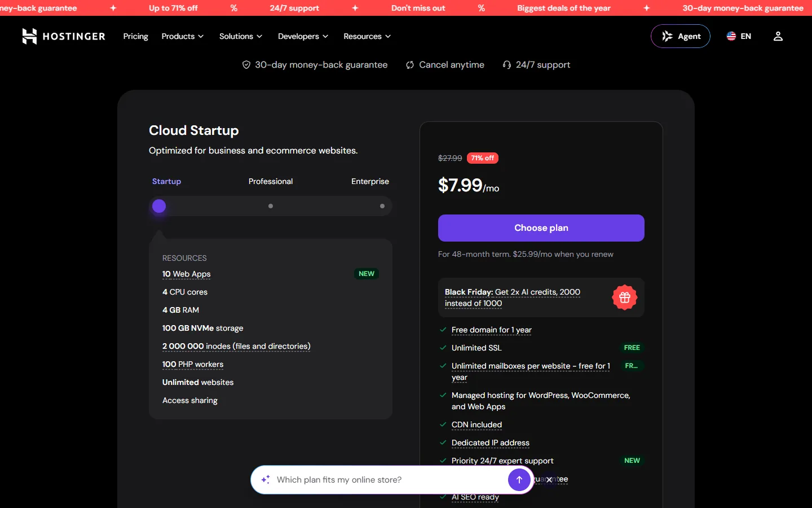Click Choose plan for Cloud Startup
This screenshot has height=508, width=812.
pyautogui.click(x=541, y=228)
